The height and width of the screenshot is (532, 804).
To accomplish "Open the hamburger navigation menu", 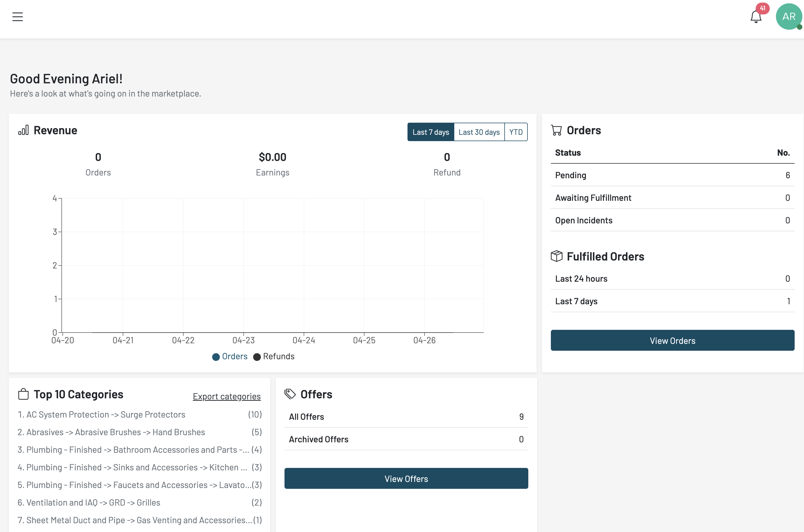I will pos(18,17).
